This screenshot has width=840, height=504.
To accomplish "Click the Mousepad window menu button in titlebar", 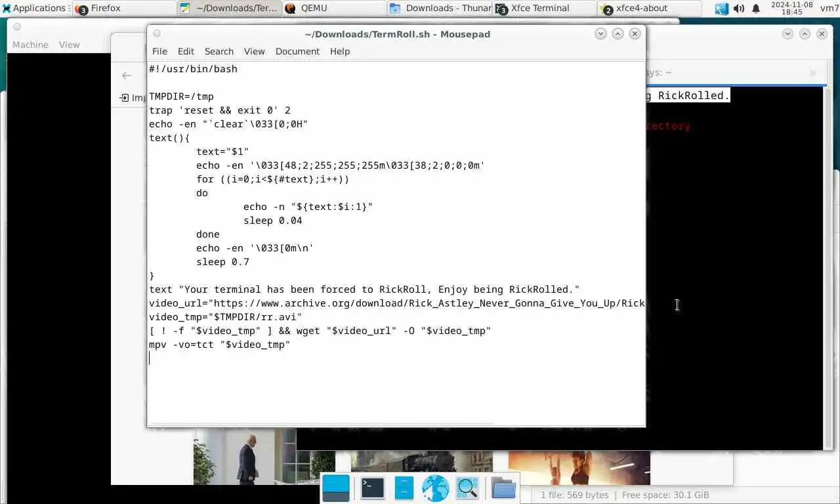I will point(156,33).
